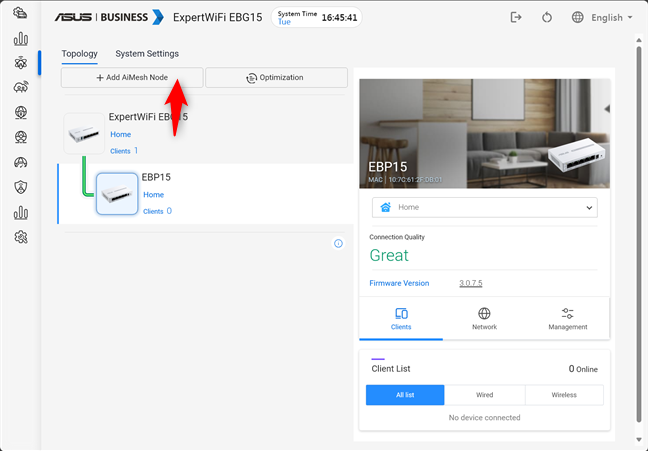Switch to the System Settings tab
648x451 pixels.
pyautogui.click(x=147, y=54)
